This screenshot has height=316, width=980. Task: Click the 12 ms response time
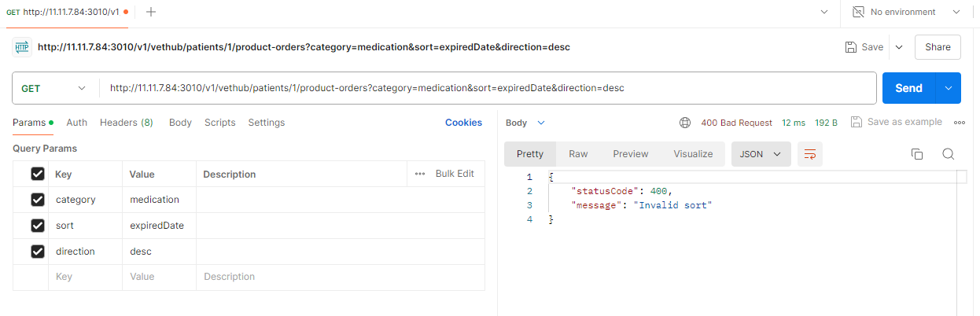tap(794, 123)
